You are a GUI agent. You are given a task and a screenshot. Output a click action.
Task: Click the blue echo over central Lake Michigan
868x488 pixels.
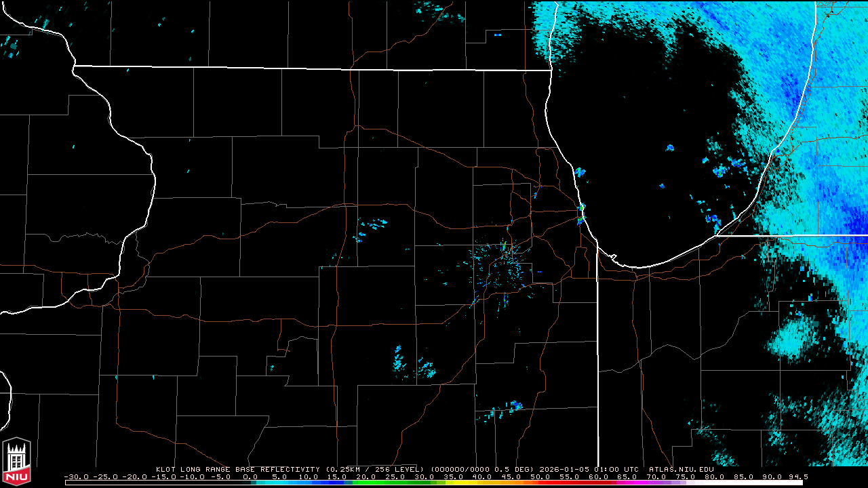pos(670,147)
